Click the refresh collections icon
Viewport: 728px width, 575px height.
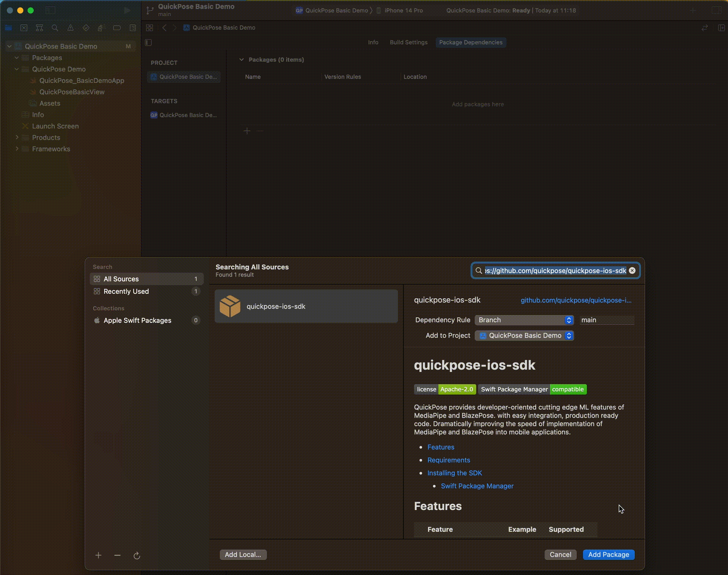coord(137,556)
